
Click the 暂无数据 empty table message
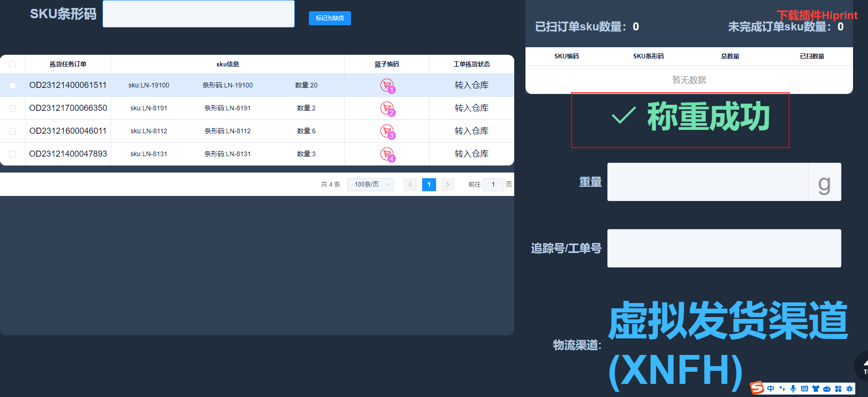coord(689,80)
